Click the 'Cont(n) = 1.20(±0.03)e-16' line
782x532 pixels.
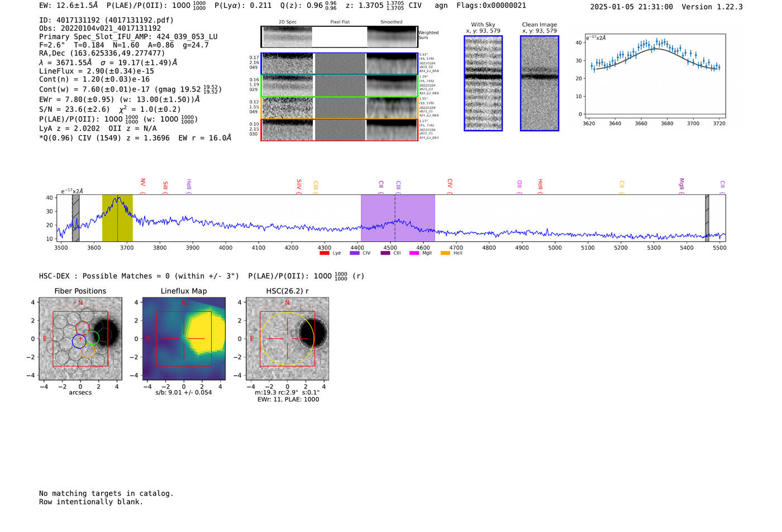[94, 79]
